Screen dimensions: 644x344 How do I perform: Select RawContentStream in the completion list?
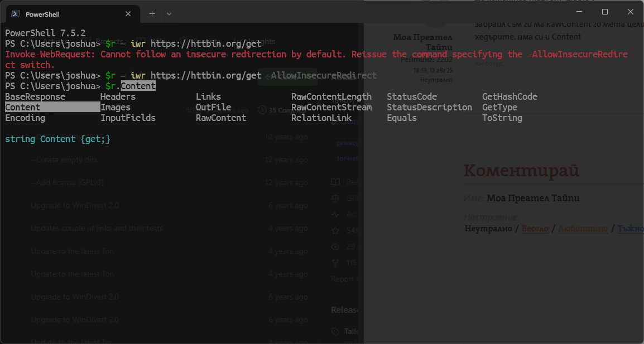(x=331, y=108)
